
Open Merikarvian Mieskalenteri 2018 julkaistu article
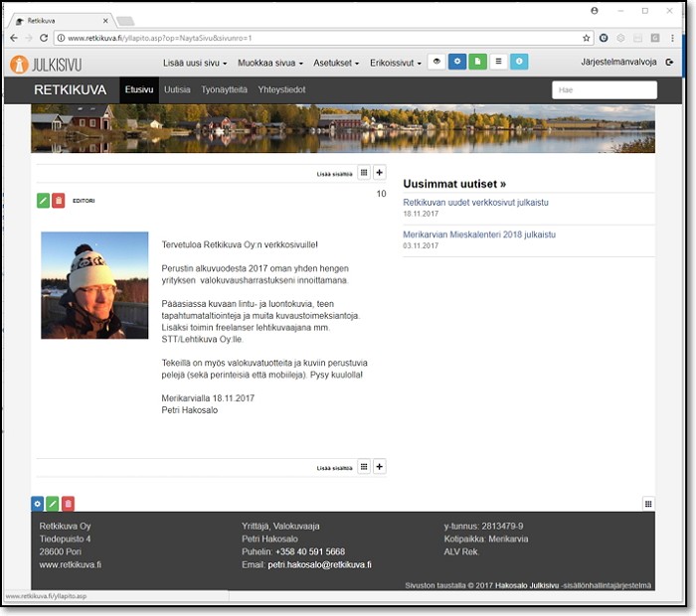coord(479,234)
